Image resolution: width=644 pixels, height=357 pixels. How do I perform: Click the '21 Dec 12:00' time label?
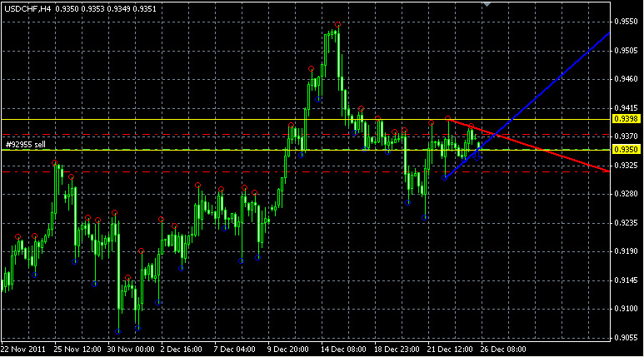click(450, 350)
